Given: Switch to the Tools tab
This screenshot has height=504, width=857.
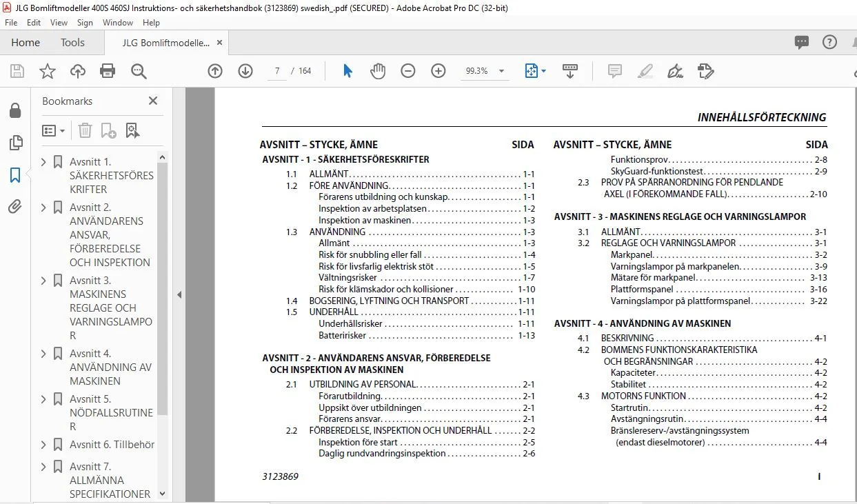Looking at the screenshot, I should point(72,43).
